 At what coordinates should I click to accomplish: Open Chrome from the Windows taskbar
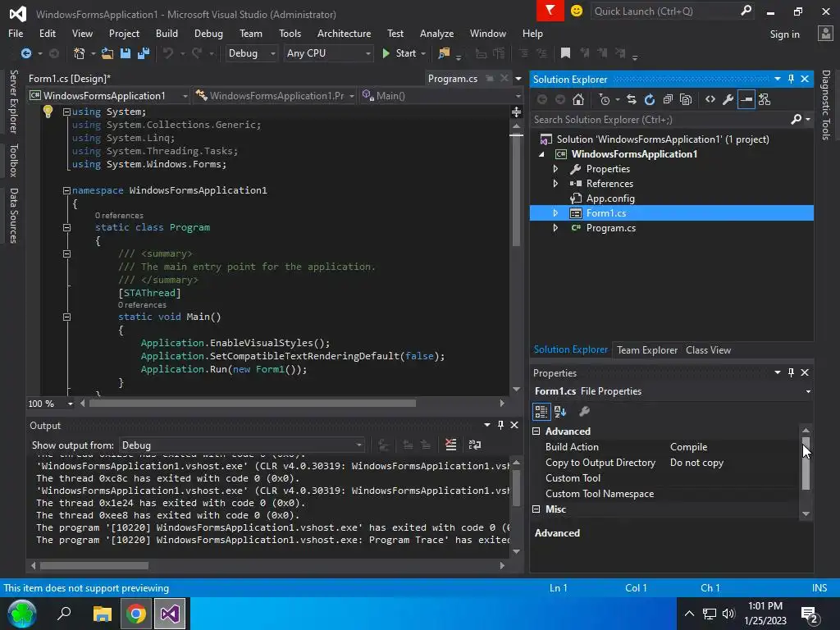pos(136,614)
